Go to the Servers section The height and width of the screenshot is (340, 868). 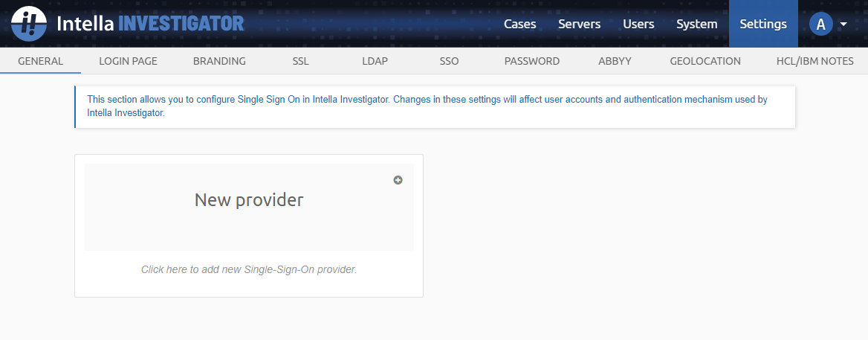coord(579,24)
